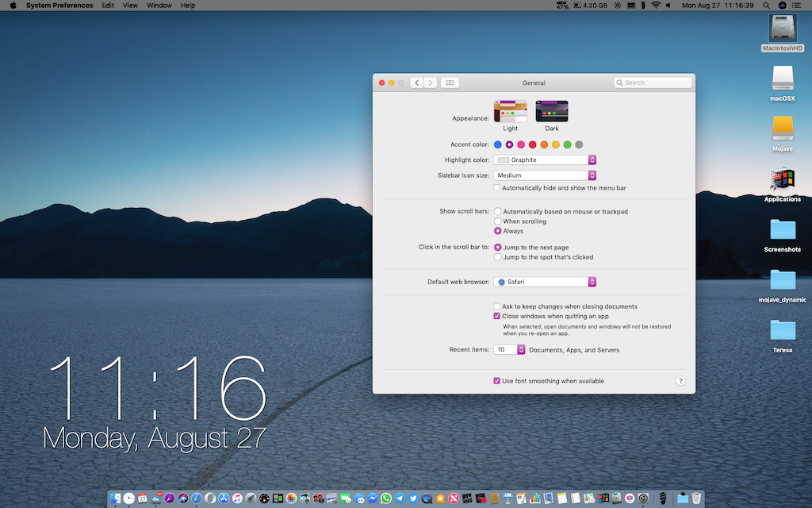The width and height of the screenshot is (812, 508).
Task: Open the MacintoshHD drive on desktop
Action: pos(783,33)
